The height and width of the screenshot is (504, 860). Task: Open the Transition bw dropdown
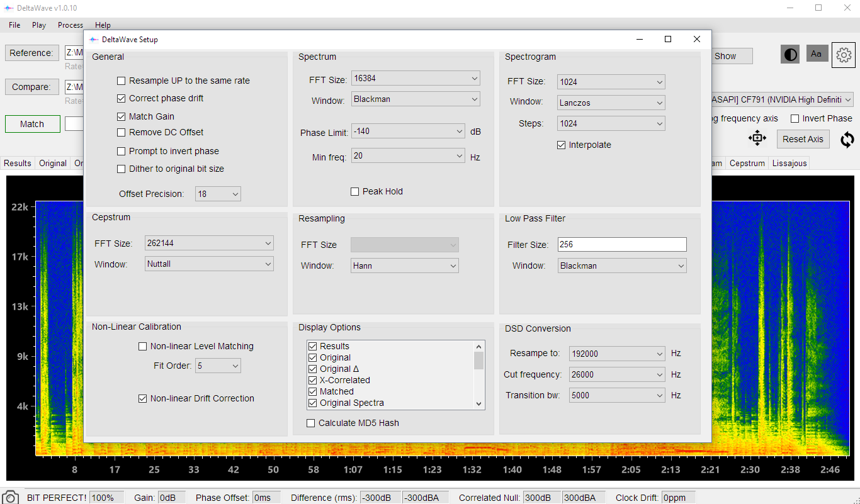617,395
